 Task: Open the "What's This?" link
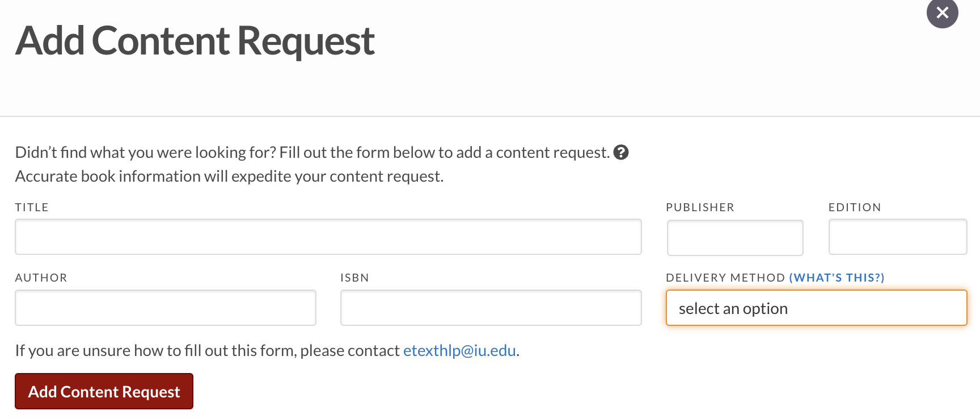click(x=837, y=278)
